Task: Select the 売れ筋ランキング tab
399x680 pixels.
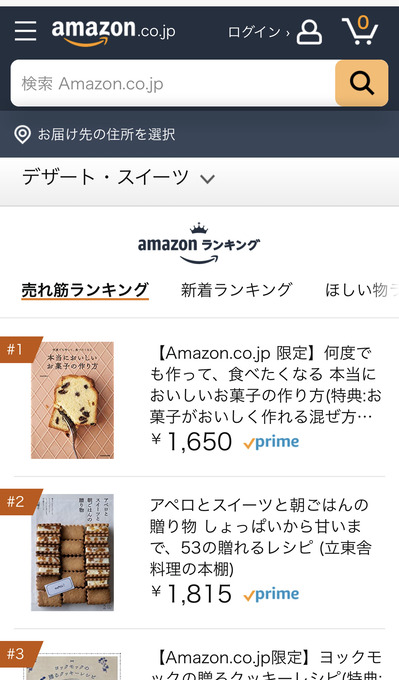Action: tap(85, 290)
